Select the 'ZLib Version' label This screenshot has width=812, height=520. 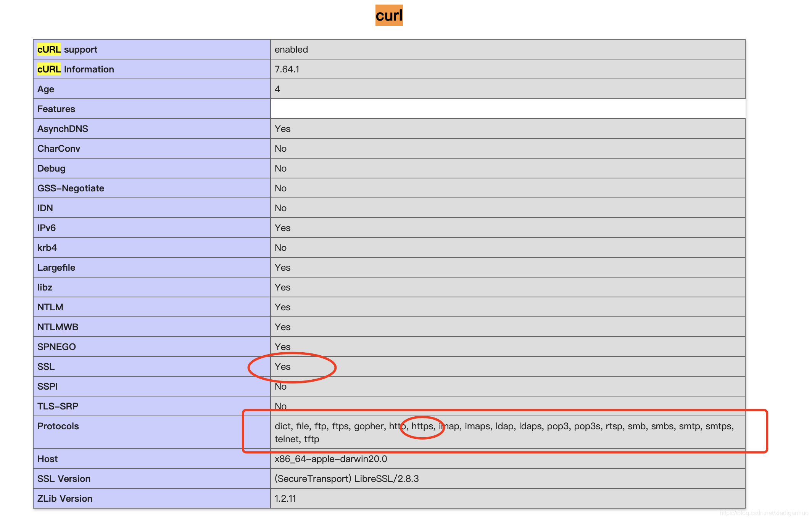(64, 499)
